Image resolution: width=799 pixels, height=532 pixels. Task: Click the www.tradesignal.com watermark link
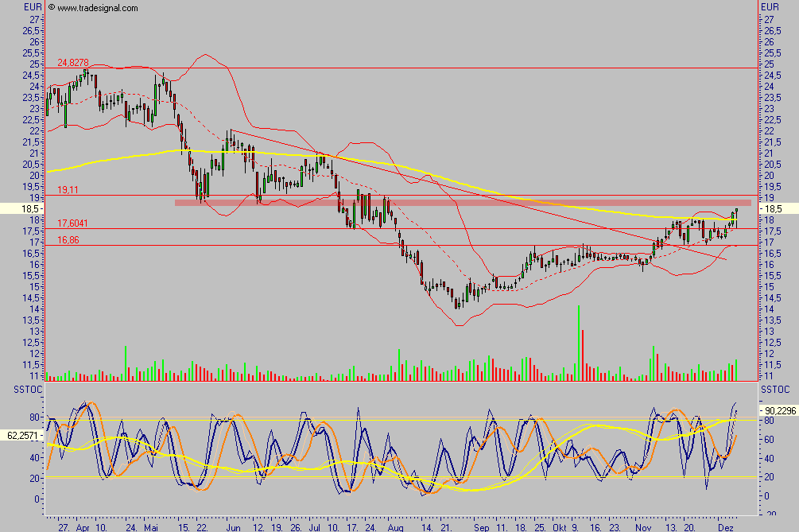coord(97,8)
